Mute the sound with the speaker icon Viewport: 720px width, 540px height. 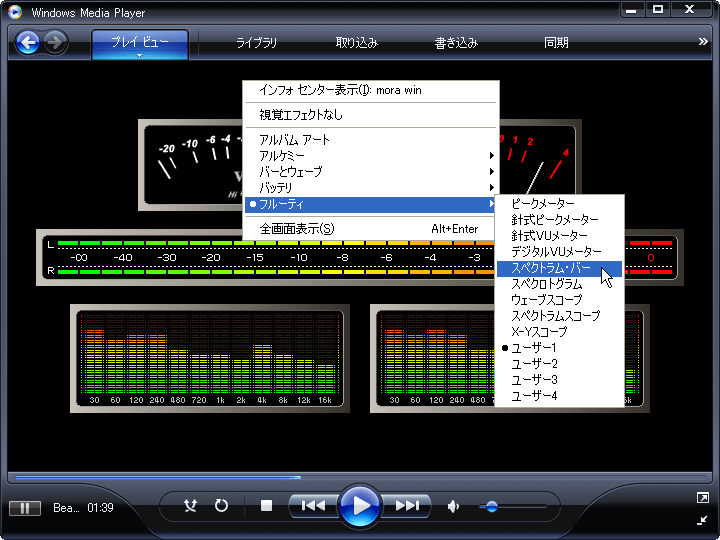tap(453, 506)
